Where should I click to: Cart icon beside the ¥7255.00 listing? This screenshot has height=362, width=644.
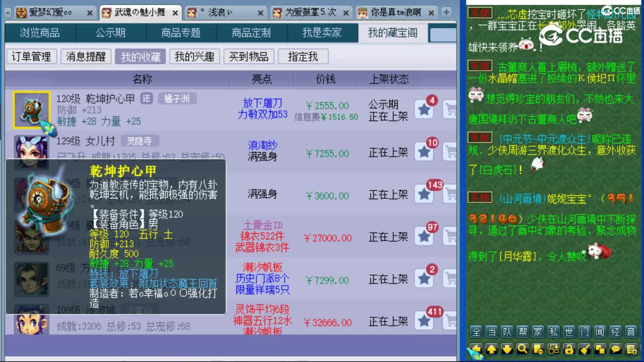pyautogui.click(x=450, y=151)
